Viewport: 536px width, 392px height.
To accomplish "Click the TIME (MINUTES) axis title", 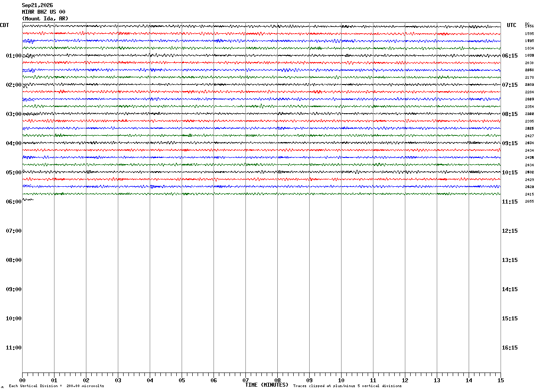I will click(267, 385).
